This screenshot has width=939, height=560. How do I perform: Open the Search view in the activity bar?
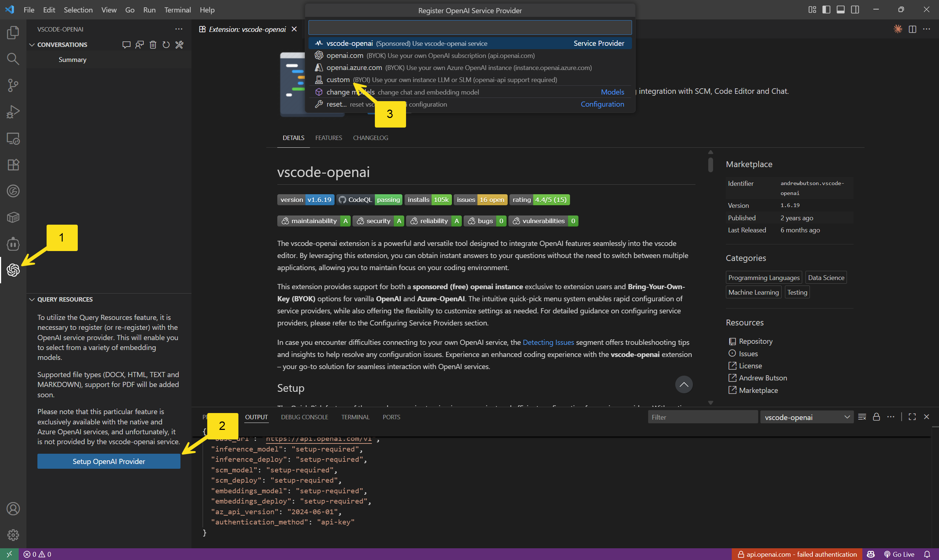[13, 59]
